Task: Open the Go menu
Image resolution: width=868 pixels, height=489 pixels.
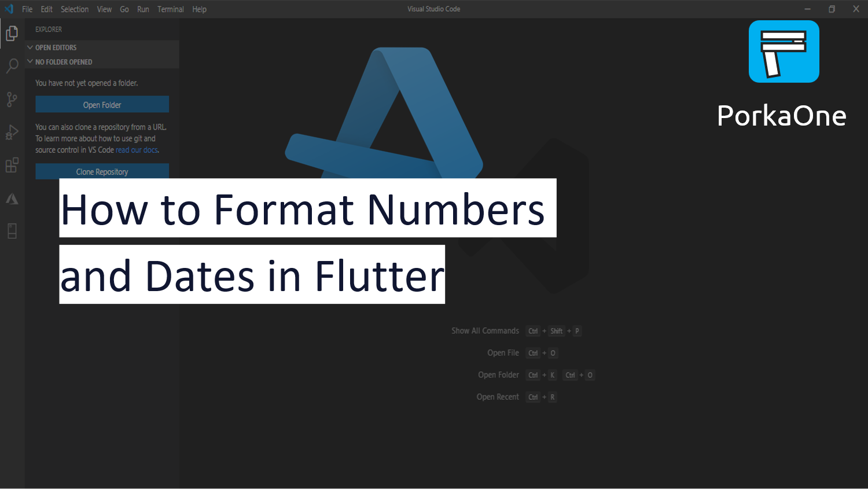Action: pos(124,9)
